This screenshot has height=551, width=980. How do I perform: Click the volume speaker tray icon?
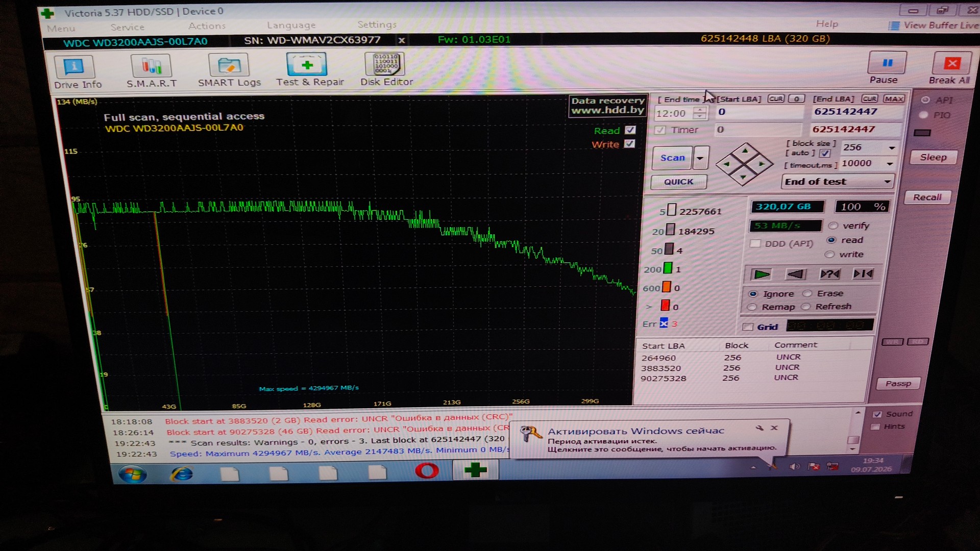tap(794, 466)
